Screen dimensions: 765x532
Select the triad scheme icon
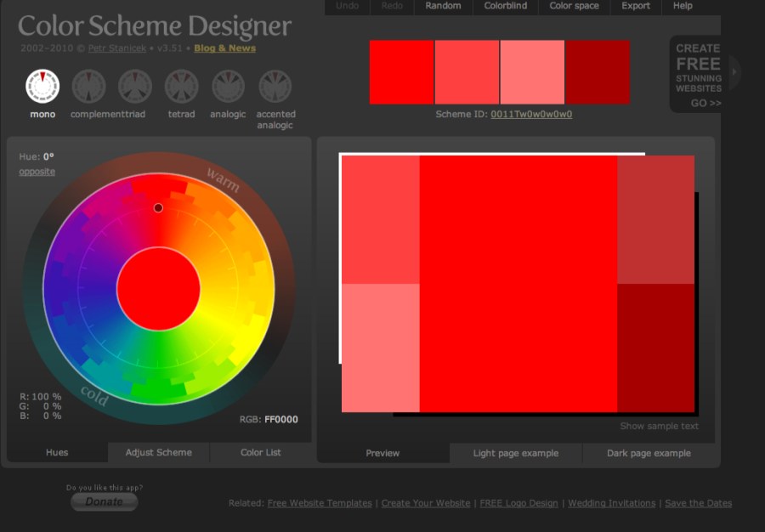(135, 87)
